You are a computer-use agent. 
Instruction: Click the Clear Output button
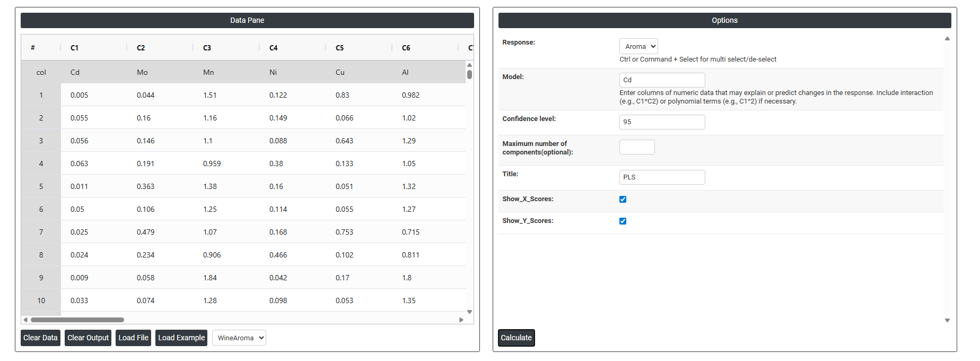point(88,338)
